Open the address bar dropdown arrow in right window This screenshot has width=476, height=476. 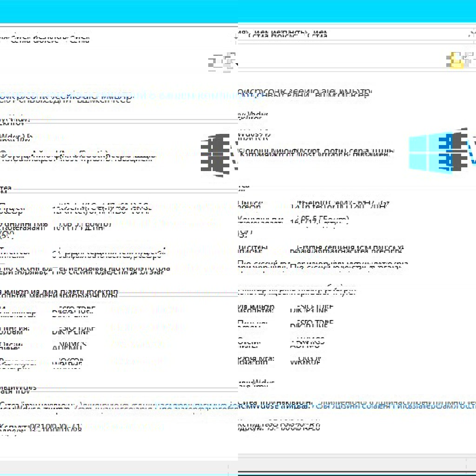[472, 35]
